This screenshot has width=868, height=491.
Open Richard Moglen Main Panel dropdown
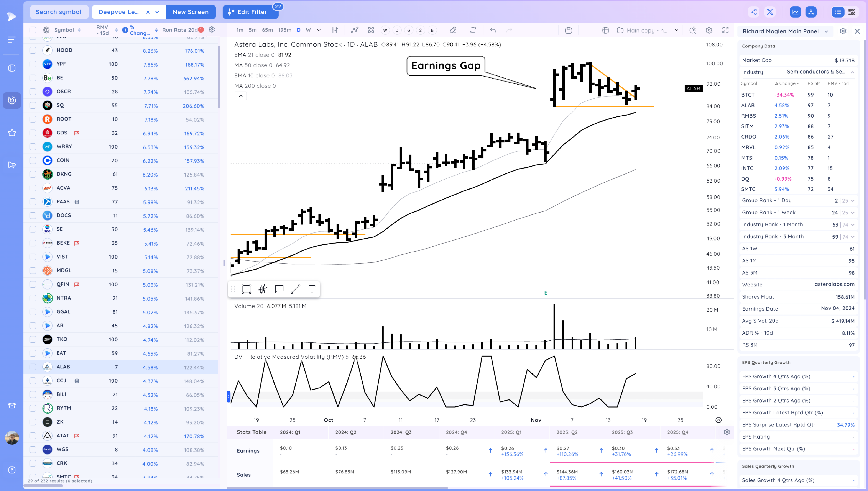[x=827, y=31]
